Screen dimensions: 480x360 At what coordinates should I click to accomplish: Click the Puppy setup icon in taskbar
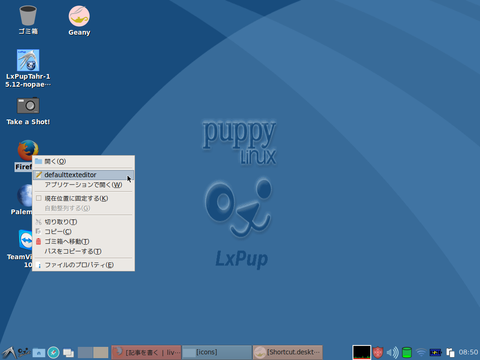(x=24, y=352)
